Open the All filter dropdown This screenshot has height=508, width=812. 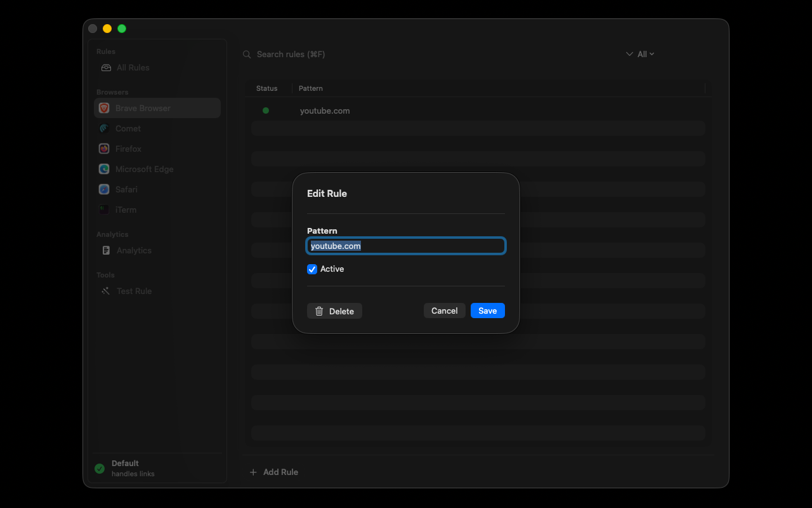point(640,54)
